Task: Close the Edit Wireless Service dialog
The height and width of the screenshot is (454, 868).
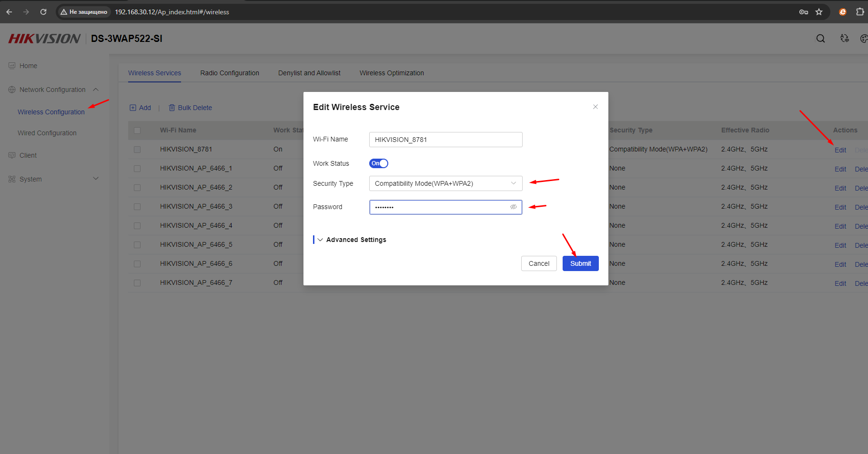Action: (x=595, y=107)
